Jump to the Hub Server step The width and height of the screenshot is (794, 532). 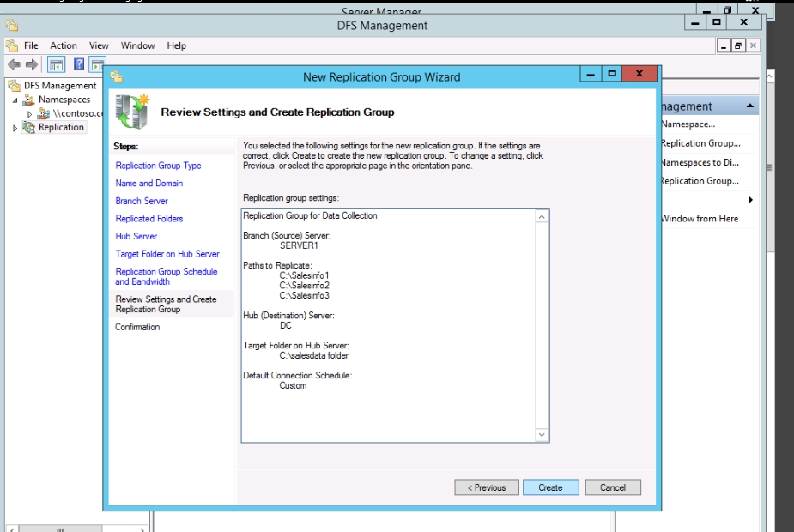pyautogui.click(x=136, y=236)
